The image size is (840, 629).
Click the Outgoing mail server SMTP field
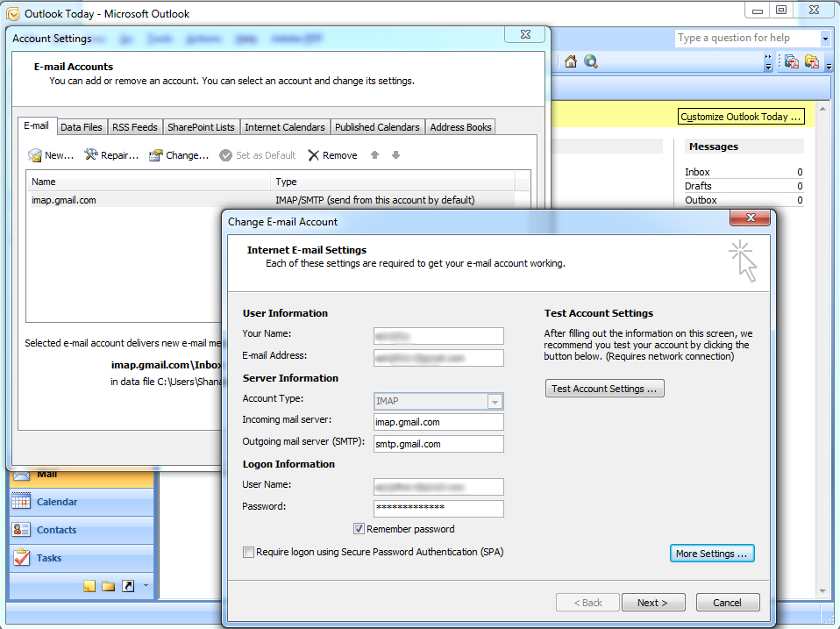click(x=438, y=444)
